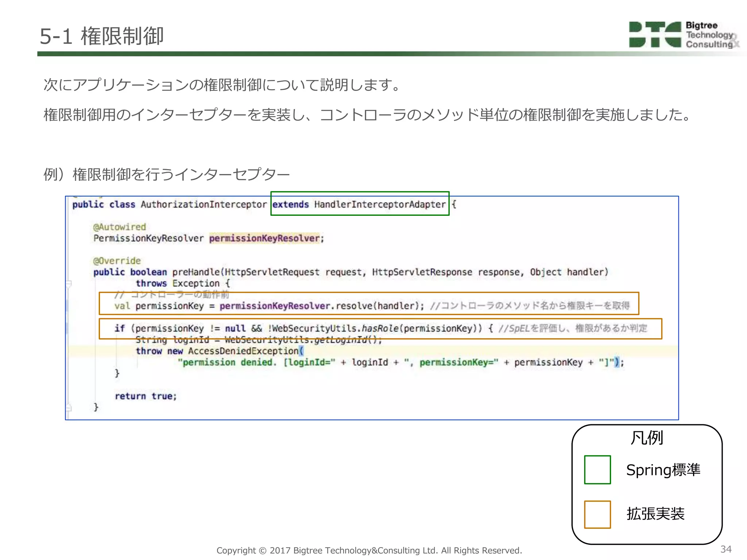Image resolution: width=747 pixels, height=560 pixels.
Task: Click the heading '例）権限制御を行うインターセプター'
Action: pos(167,174)
